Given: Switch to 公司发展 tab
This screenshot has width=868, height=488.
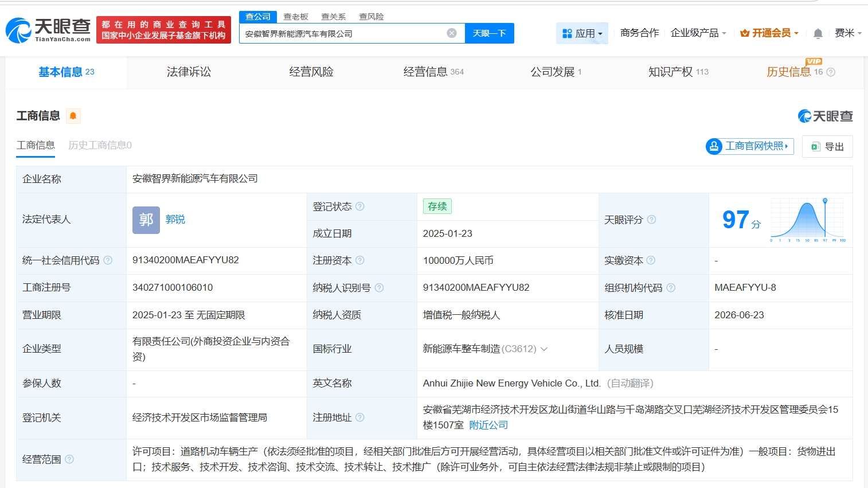Looking at the screenshot, I should (x=556, y=72).
